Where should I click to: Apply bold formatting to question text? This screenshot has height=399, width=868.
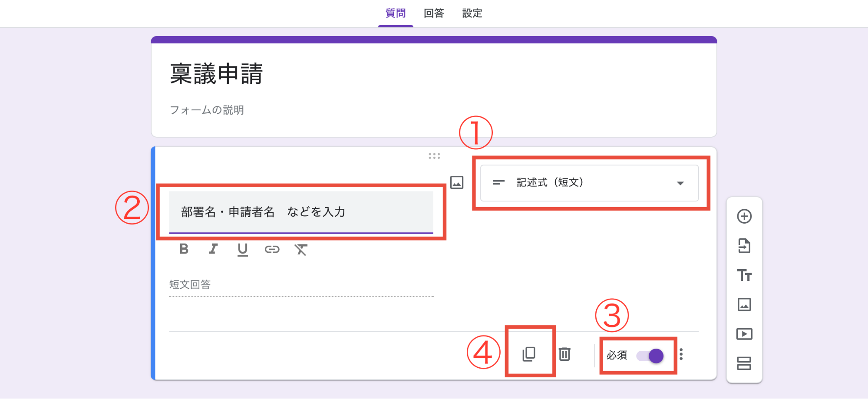point(184,249)
